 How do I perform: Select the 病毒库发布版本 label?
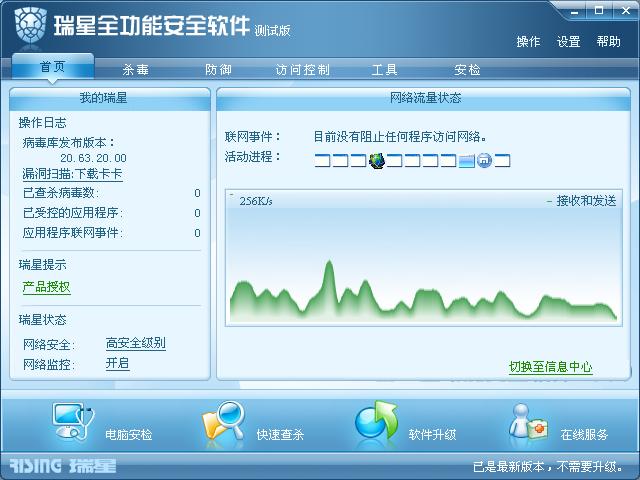click(x=69, y=143)
